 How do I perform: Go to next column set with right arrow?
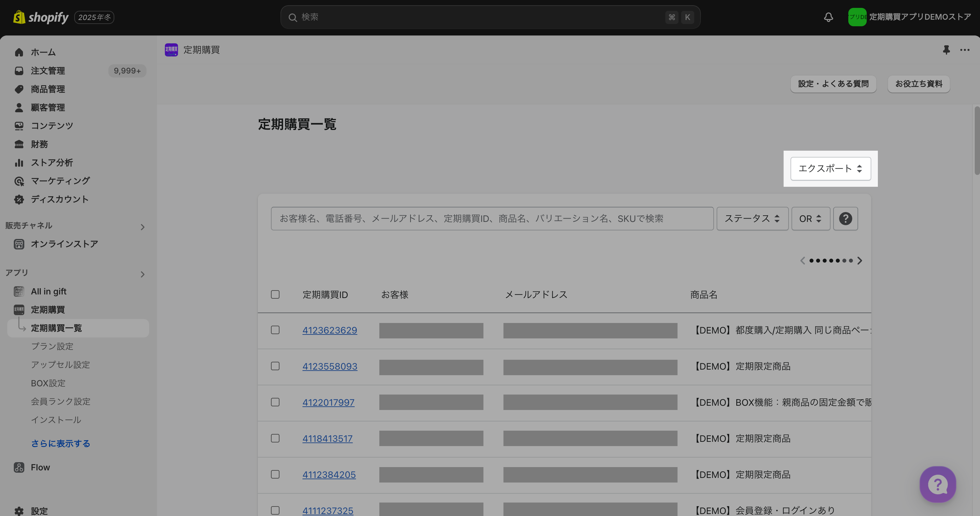click(x=860, y=261)
